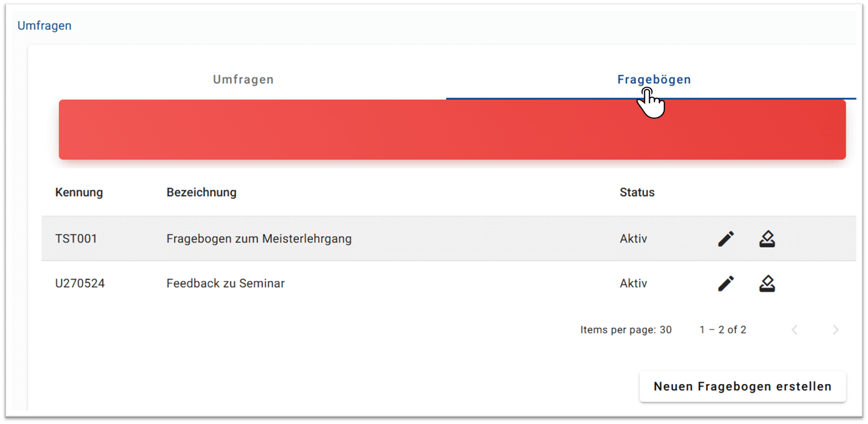868x424 pixels.
Task: Go to the next page with the right arrow
Action: (835, 330)
